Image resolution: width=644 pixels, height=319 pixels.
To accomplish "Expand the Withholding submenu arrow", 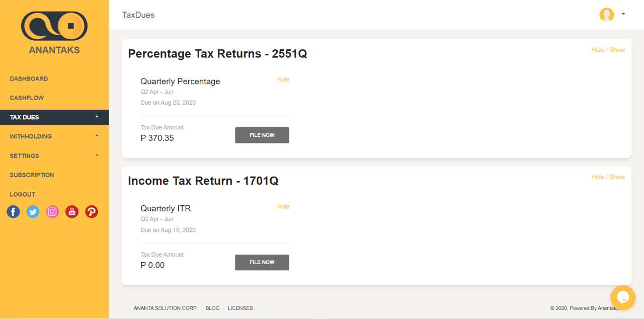I will [97, 136].
